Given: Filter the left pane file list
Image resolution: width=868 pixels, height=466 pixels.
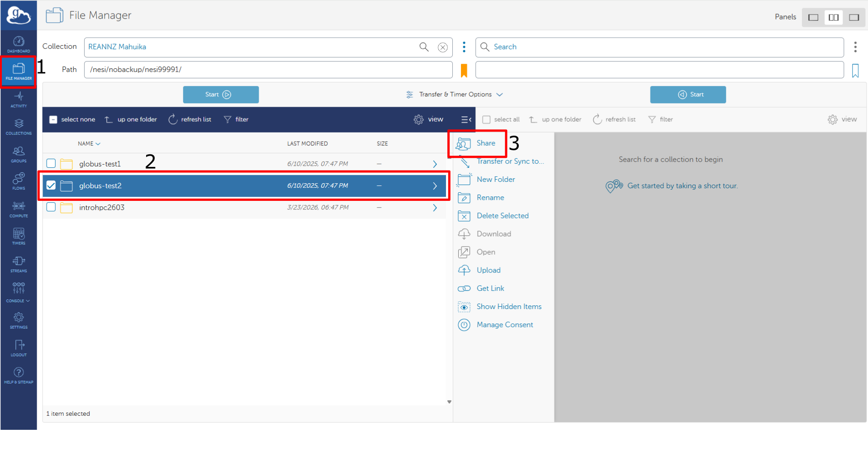Looking at the screenshot, I should [236, 119].
